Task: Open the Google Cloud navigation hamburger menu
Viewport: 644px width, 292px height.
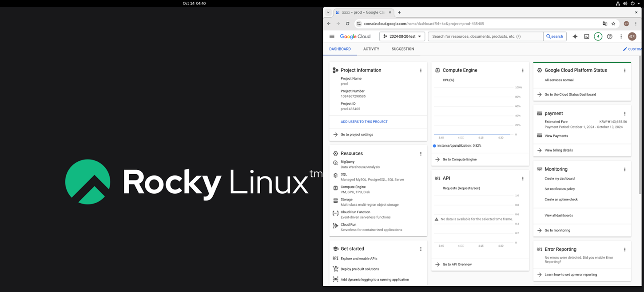Action: pyautogui.click(x=332, y=36)
